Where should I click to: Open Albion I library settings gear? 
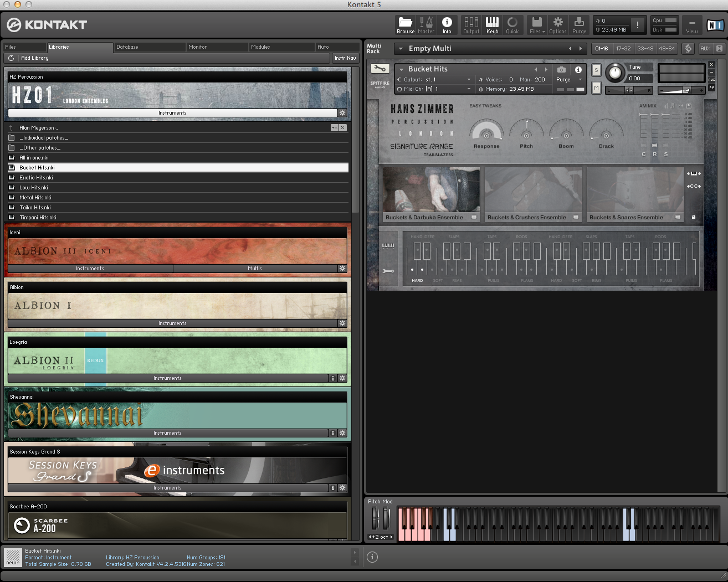pyautogui.click(x=342, y=323)
